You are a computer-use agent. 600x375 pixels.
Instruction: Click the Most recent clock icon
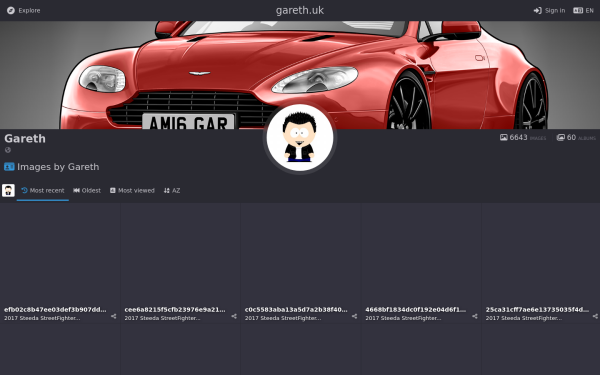point(24,190)
